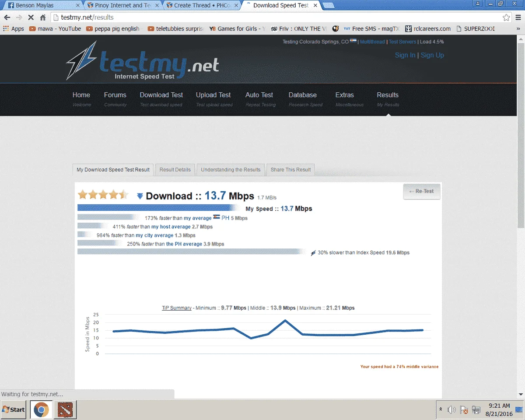Open the peppa pig english bookmark

(x=113, y=28)
